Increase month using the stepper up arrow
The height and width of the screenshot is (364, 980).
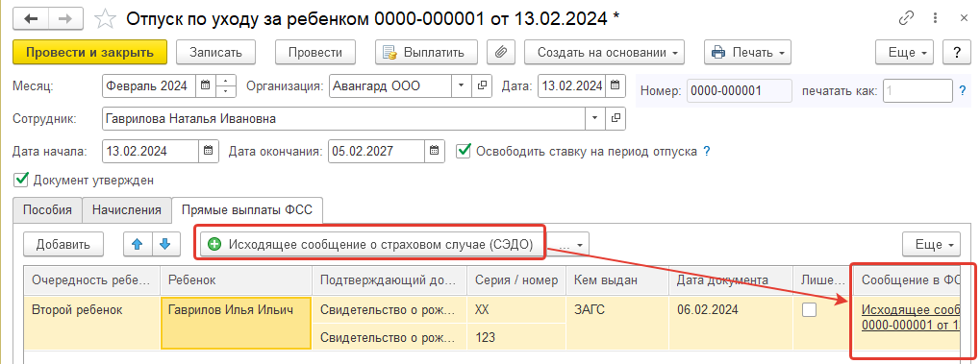225,82
